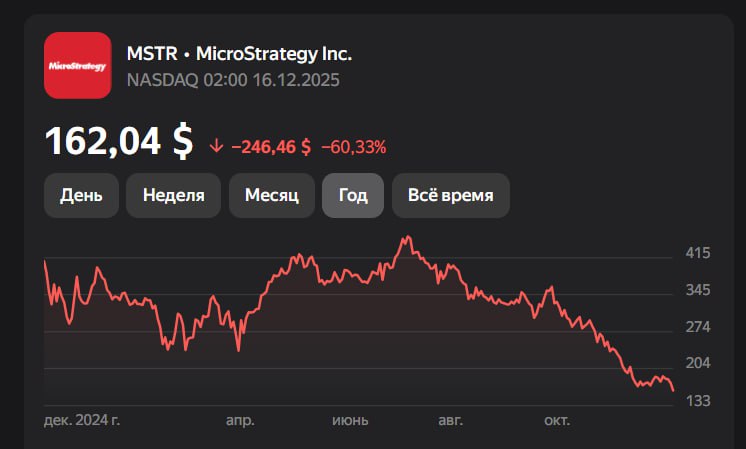
Task: Open the MSTR • MicroStrategy Inc. title
Action: click(239, 54)
